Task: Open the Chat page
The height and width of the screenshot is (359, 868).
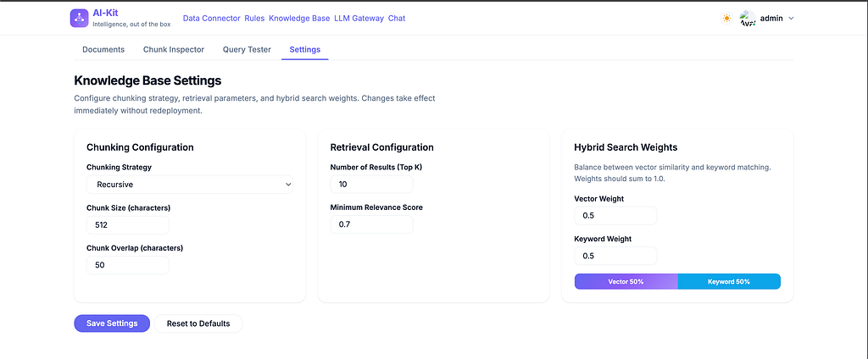Action: point(397,19)
